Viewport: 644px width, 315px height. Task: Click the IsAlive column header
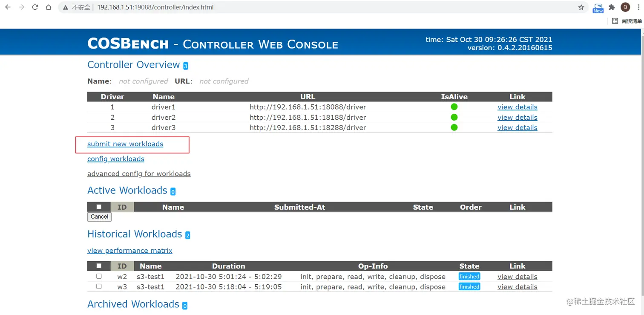click(454, 97)
